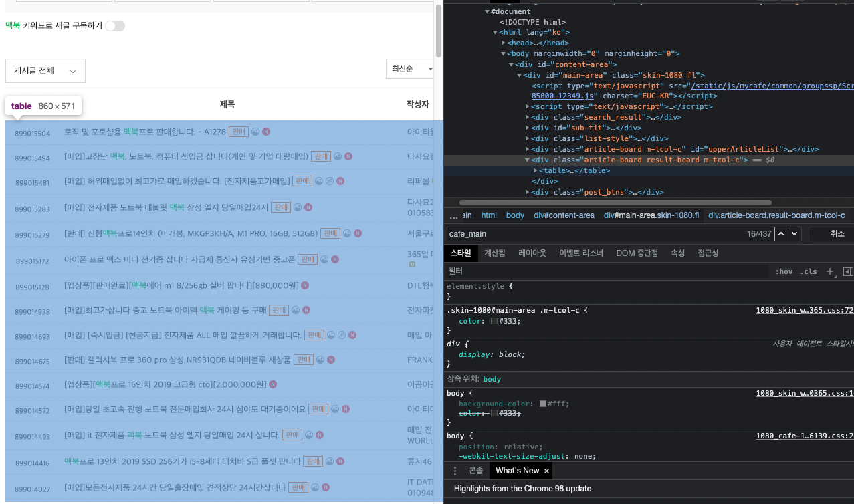Open 이벤트 리스너 tab
Viewport: 854px width, 504px height.
pos(580,253)
